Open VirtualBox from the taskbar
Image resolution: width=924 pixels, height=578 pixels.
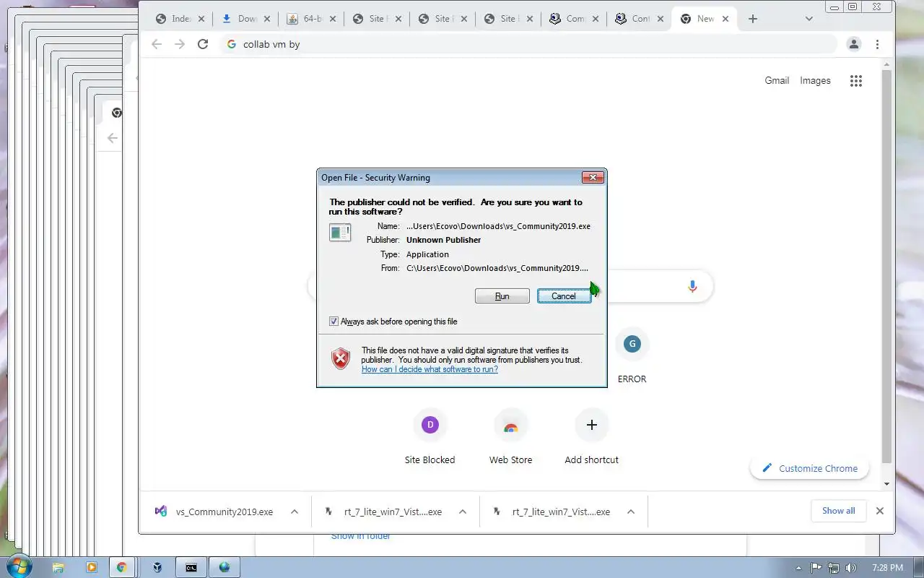pos(157,567)
